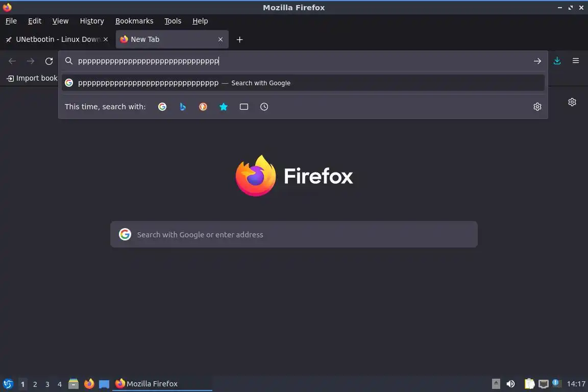
Task: Open the Help menu
Action: [x=200, y=21]
